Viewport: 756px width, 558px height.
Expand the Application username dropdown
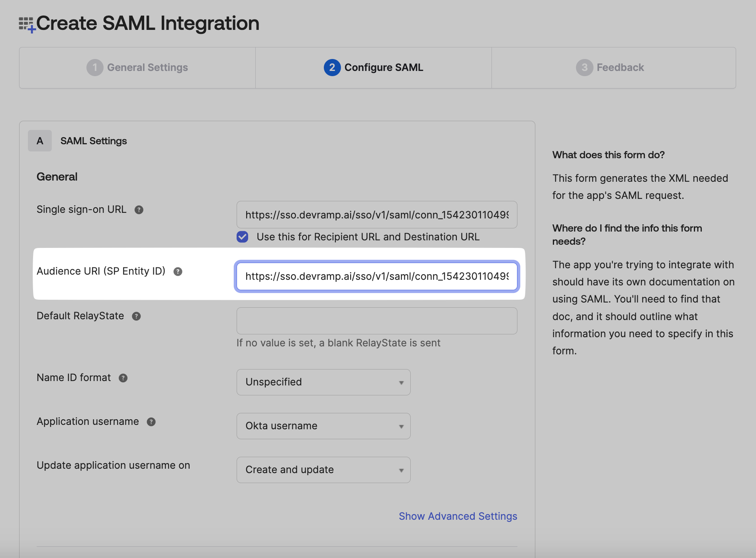pyautogui.click(x=323, y=426)
